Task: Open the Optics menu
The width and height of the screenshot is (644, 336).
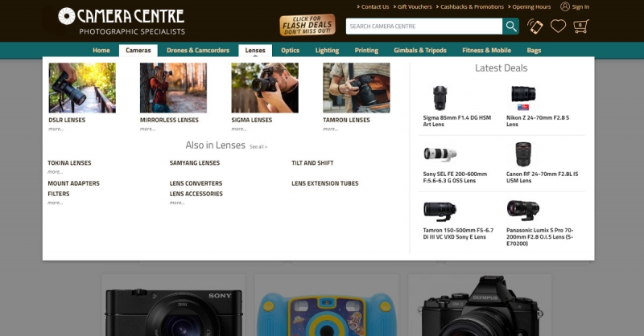Action: 290,50
